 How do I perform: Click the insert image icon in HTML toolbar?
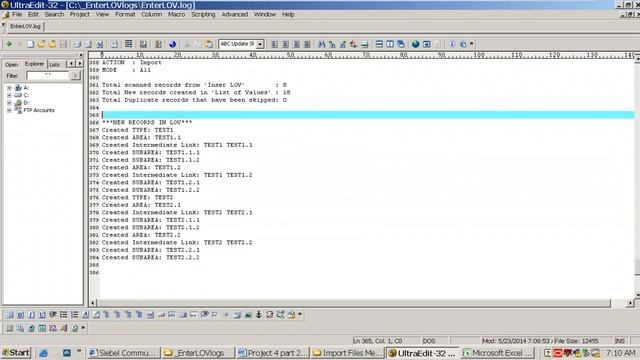[248, 315]
